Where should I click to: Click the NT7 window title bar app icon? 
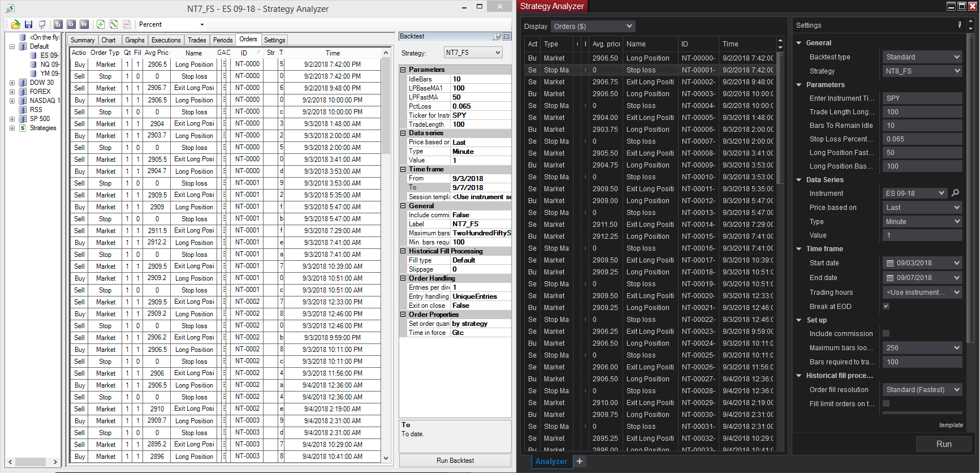(x=10, y=8)
